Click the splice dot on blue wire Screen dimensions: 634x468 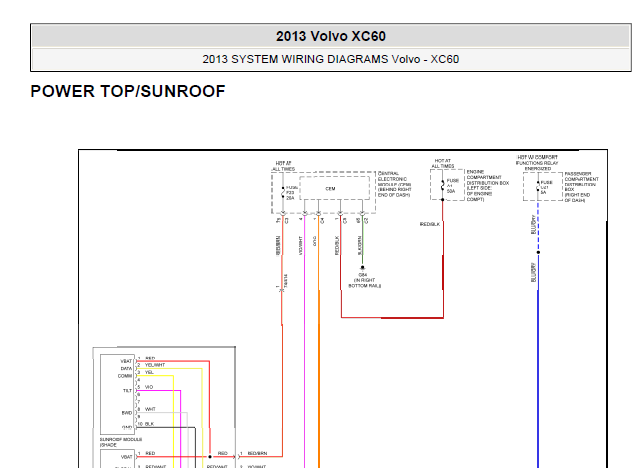tap(538, 252)
